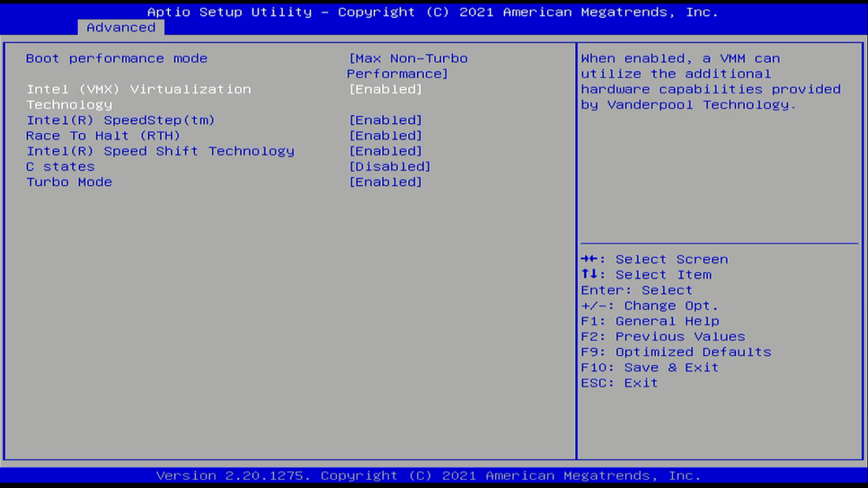
Task: Select the C states item
Action: 60,167
